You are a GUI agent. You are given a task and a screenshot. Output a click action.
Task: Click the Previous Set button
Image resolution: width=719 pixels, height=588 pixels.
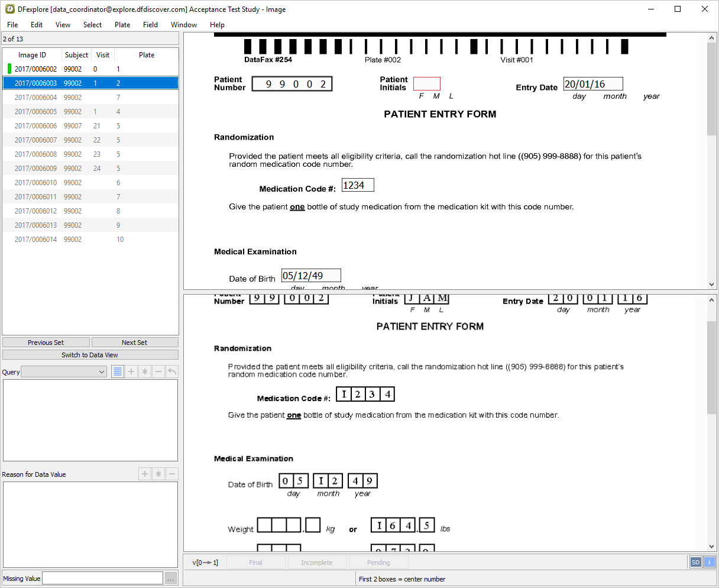coord(46,343)
